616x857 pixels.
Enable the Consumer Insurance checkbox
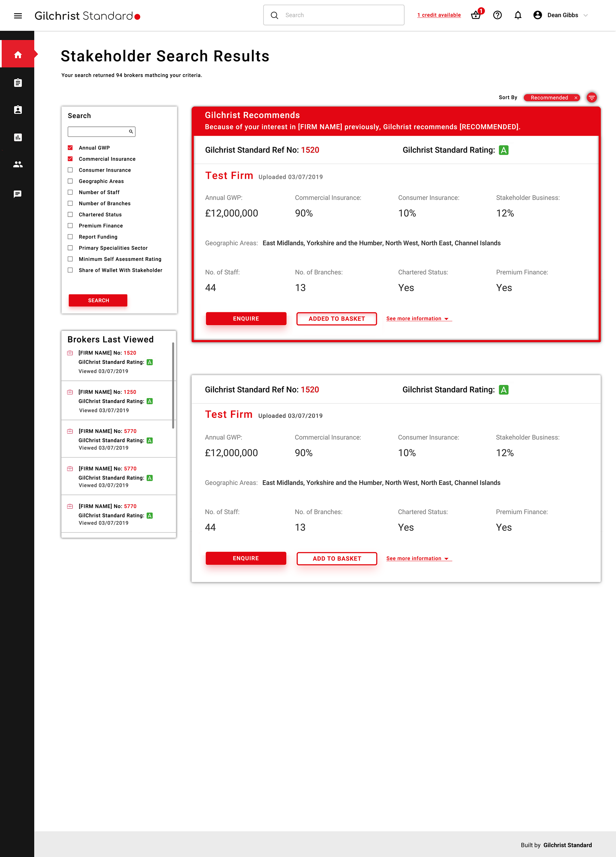click(x=70, y=170)
